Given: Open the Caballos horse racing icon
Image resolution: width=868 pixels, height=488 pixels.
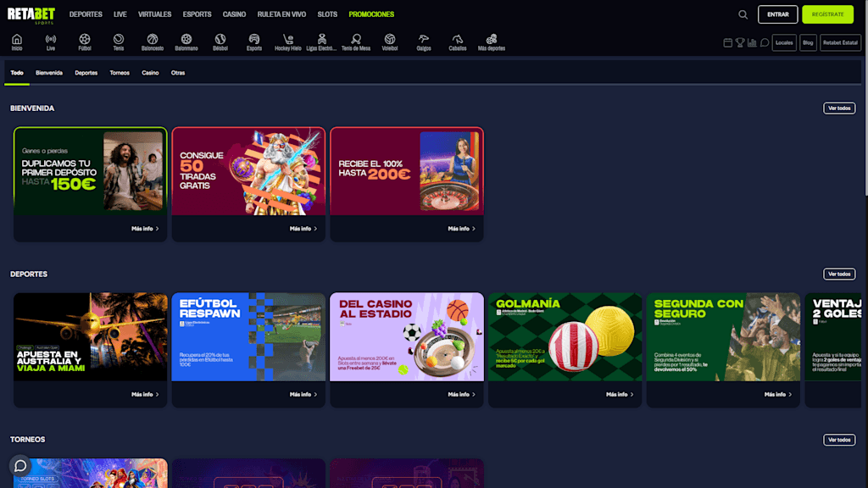Looking at the screenshot, I should [457, 40].
